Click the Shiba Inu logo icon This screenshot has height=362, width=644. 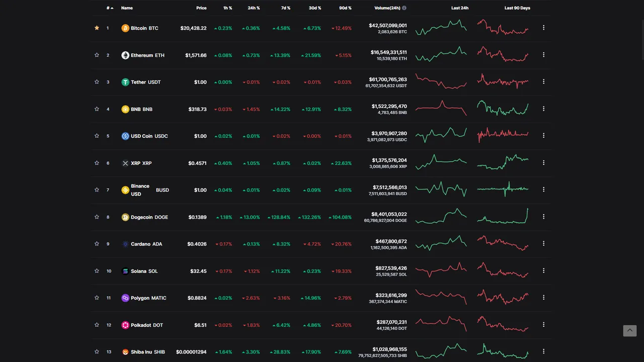[125, 352]
